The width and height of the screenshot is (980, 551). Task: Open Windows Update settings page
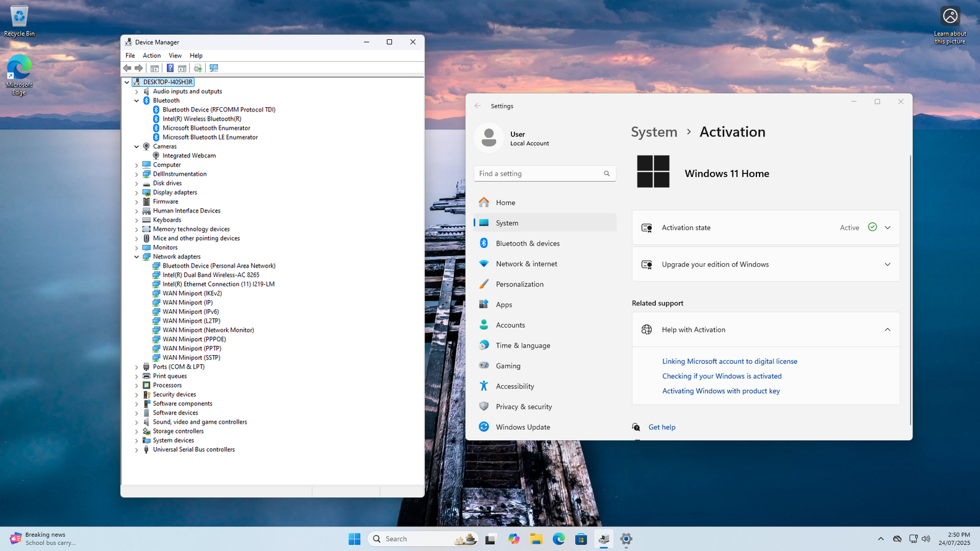522,427
